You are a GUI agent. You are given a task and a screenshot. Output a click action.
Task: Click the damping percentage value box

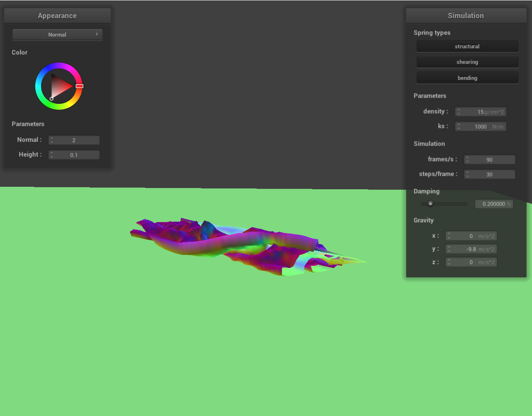tap(494, 204)
